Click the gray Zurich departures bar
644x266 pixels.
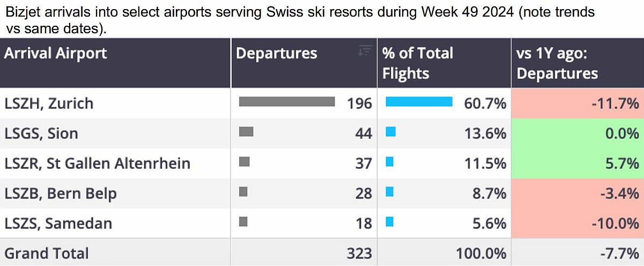(287, 102)
